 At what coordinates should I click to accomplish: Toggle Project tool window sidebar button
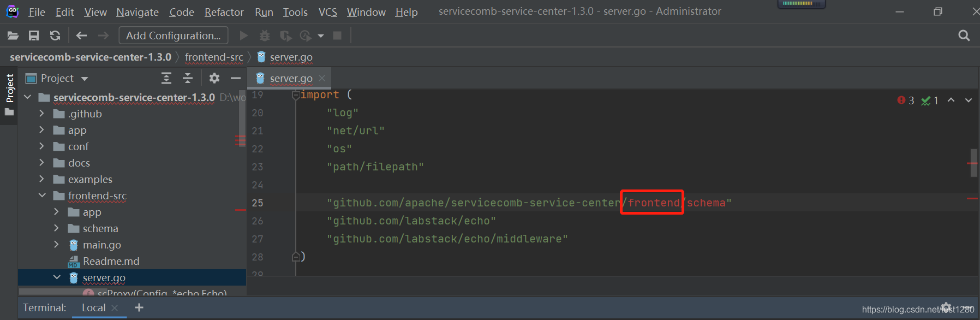pyautogui.click(x=9, y=95)
